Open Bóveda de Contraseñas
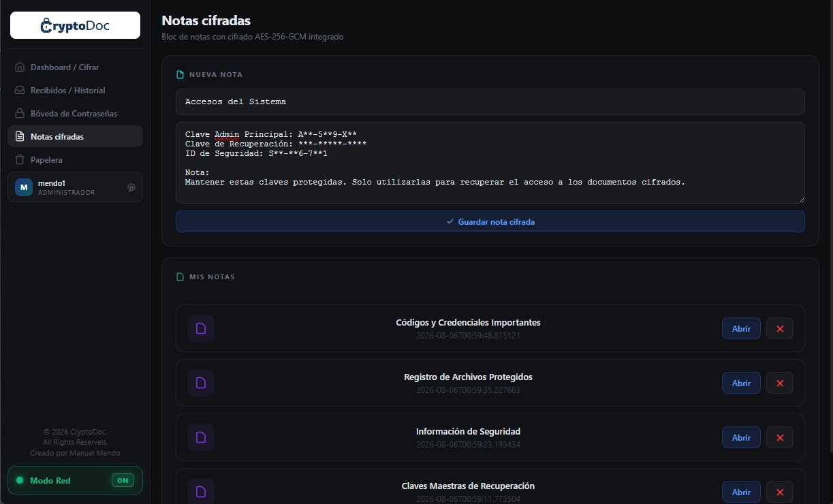Image resolution: width=833 pixels, height=504 pixels. click(x=75, y=114)
